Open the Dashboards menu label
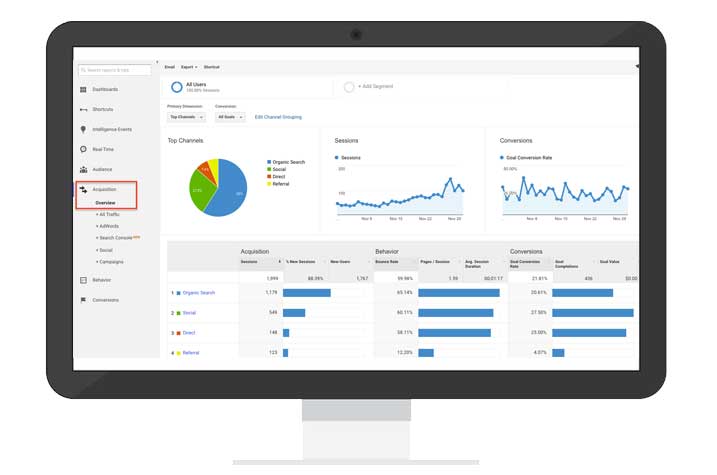 105,90
